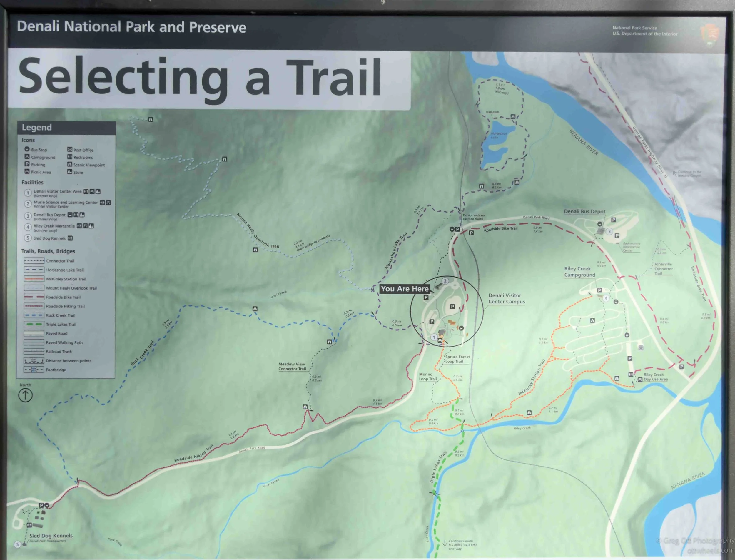Click the Connector Trail line sample in the legend
The image size is (735, 560).
point(34,261)
